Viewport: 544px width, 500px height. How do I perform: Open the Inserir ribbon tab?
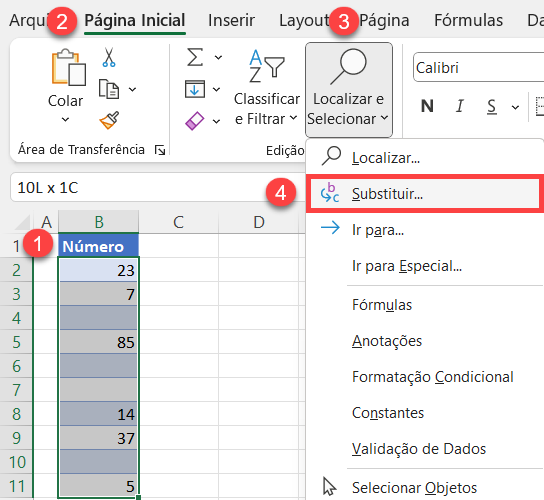click(x=231, y=20)
